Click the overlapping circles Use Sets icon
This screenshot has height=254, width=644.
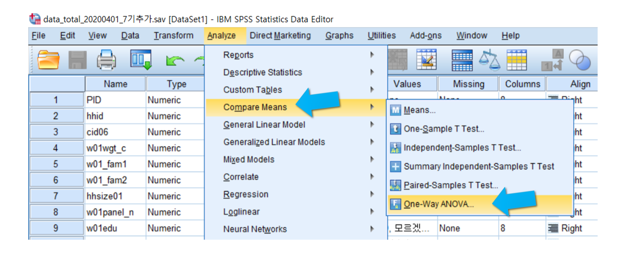[x=580, y=60]
